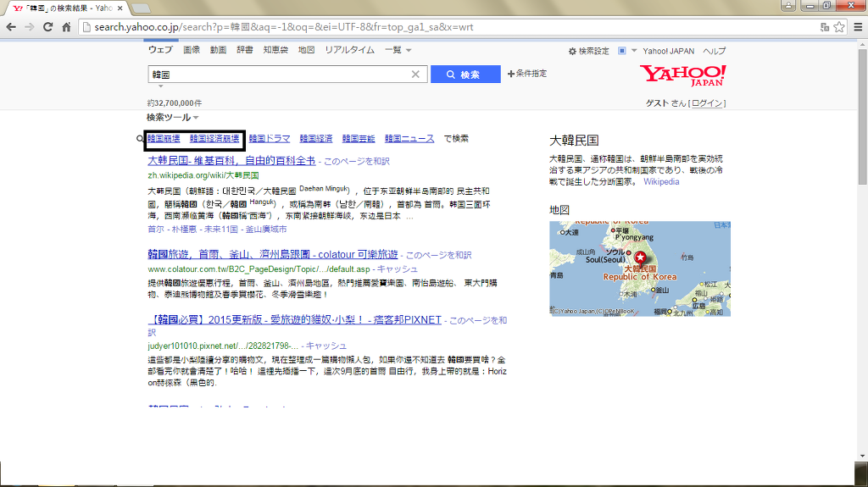The image size is (868, 487).
Task: Open the 首尔 sublink under Wikipedia result
Action: point(156,230)
